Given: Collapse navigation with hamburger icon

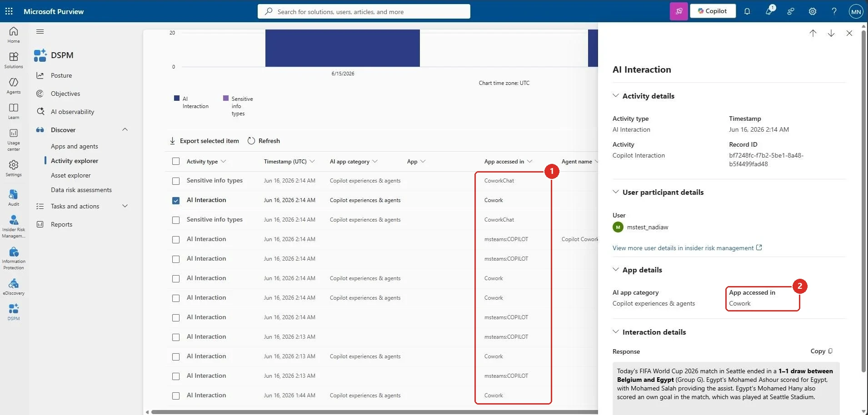Looking at the screenshot, I should [40, 32].
